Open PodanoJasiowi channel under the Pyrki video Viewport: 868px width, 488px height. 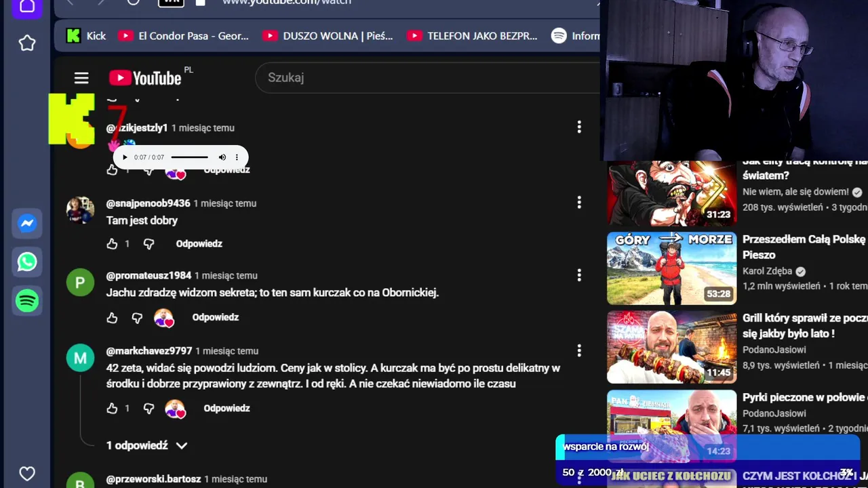point(774,413)
